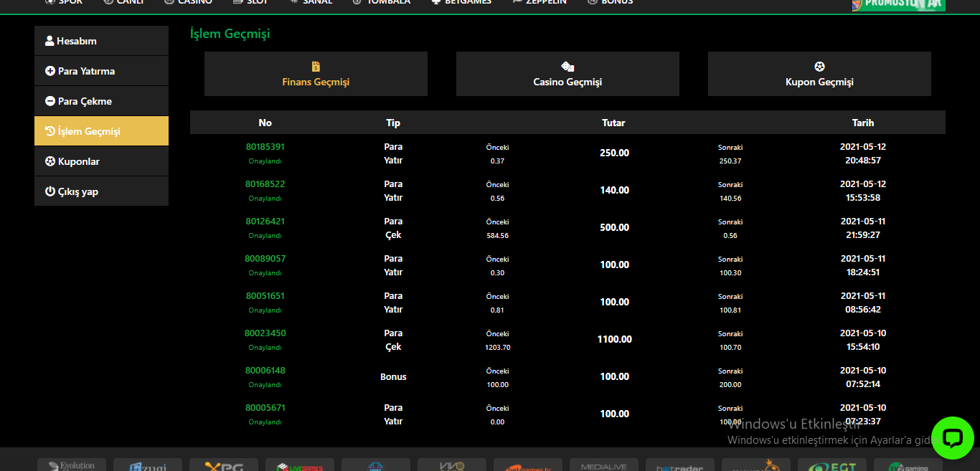Click the Evolution provider logo
The height and width of the screenshot is (471, 980).
(x=72, y=465)
